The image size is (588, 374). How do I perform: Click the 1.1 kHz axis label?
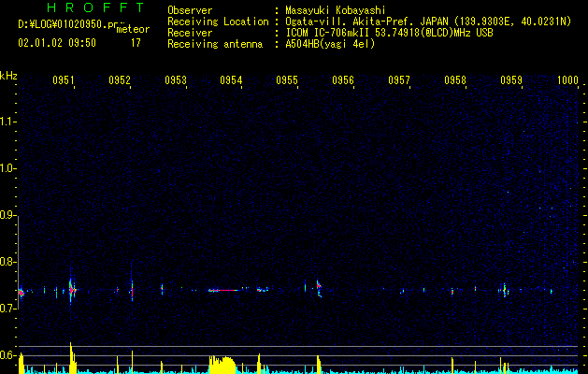[7, 122]
